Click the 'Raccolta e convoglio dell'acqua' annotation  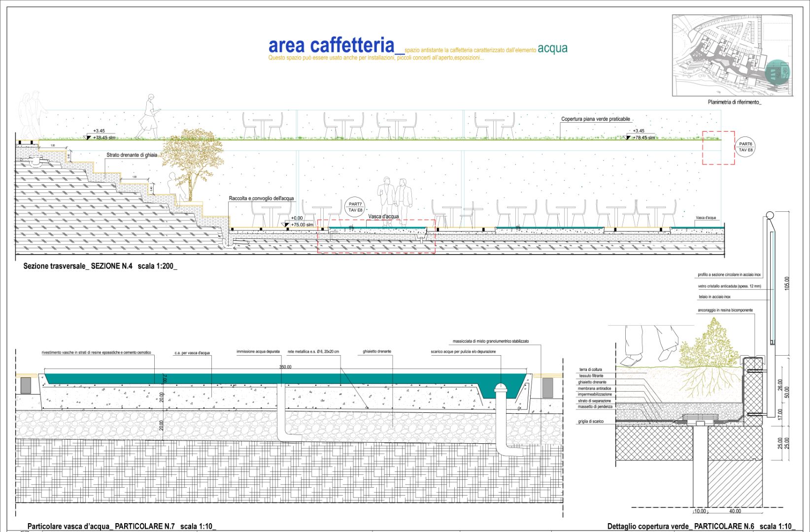(261, 199)
